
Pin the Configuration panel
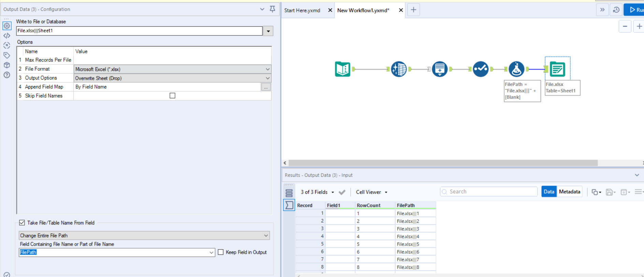coord(272,9)
